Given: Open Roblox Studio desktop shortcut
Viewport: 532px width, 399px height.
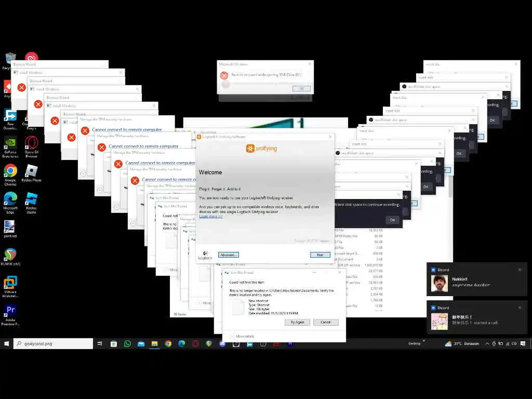Looking at the screenshot, I should pos(31,203).
